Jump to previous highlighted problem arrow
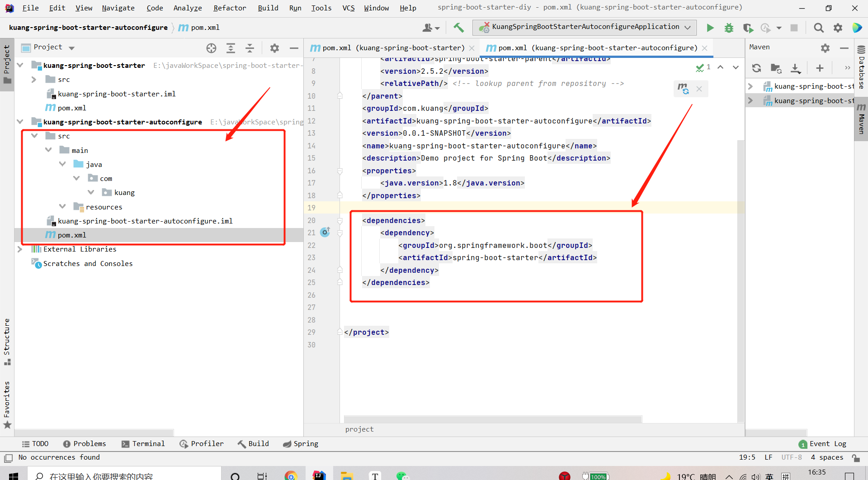The width and height of the screenshot is (868, 480). 721,67
